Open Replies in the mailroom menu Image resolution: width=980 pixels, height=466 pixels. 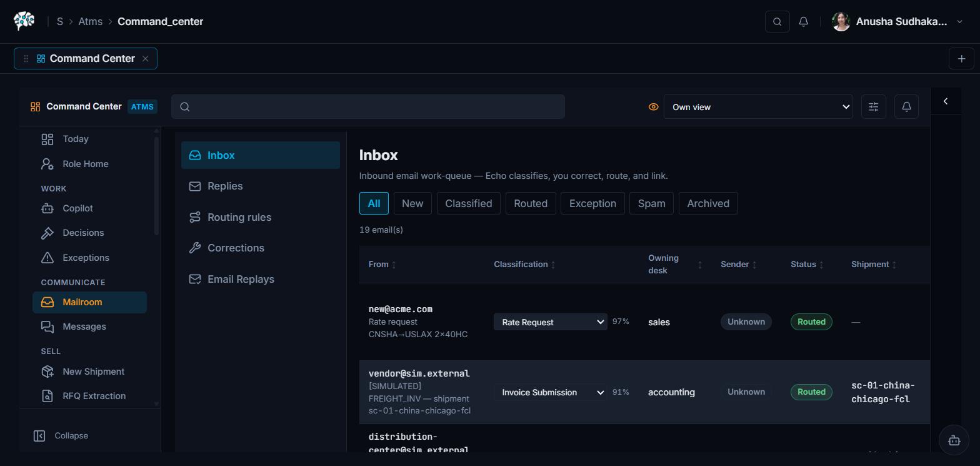[x=261, y=186]
